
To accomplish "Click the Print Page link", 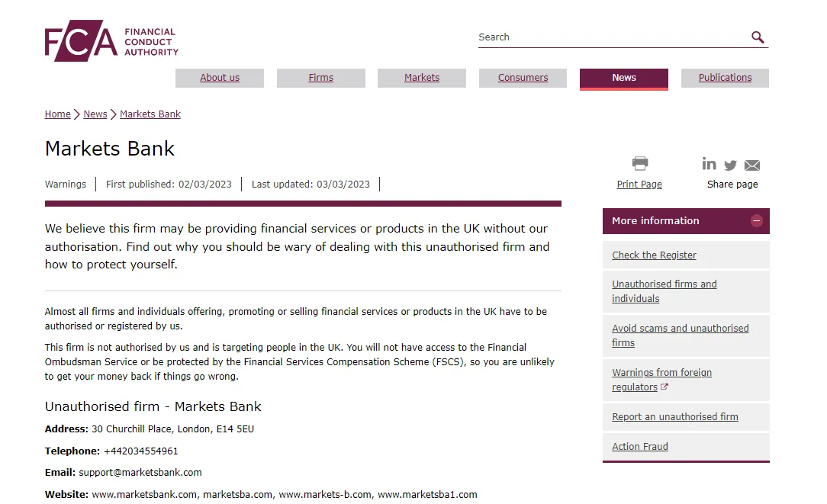I will tap(639, 184).
